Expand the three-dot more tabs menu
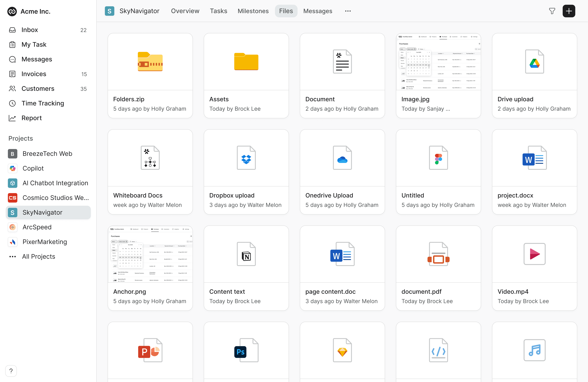Screen dimensions: 588x382 348,11
